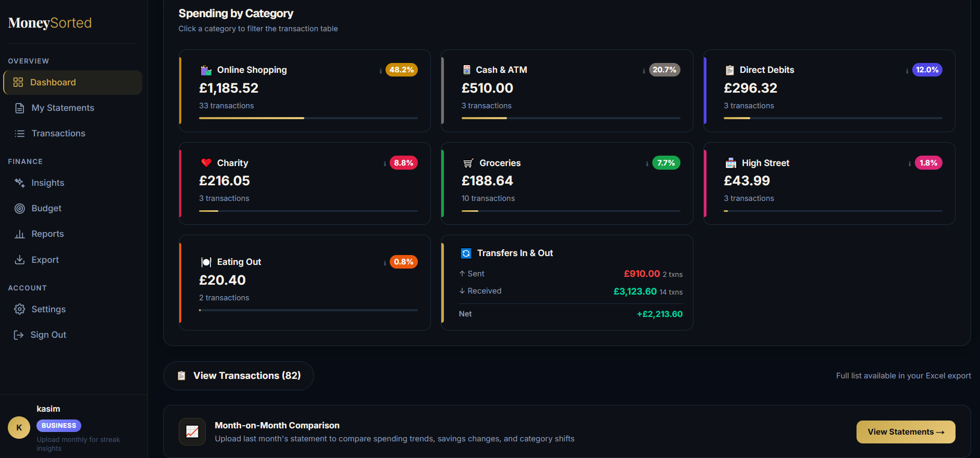Click the Online Shopping progress bar

point(308,118)
